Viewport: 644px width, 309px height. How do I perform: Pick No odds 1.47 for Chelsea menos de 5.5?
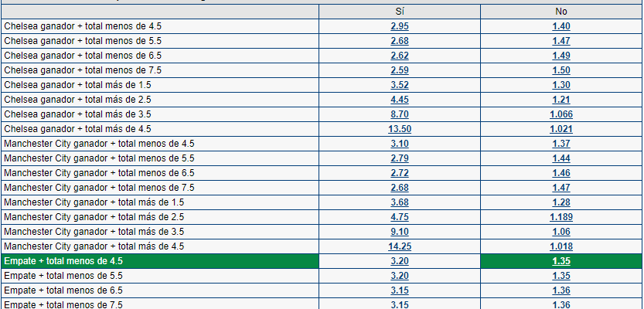561,41
